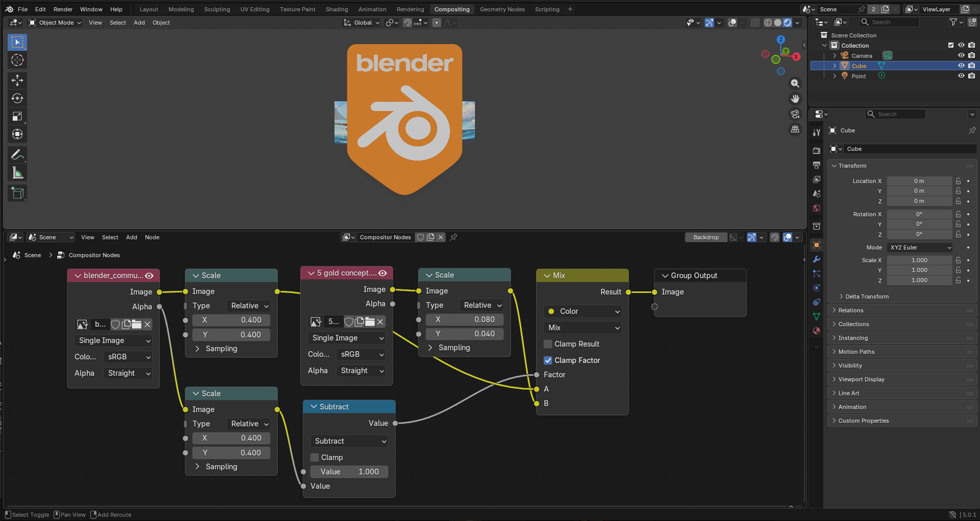
Task: Activate the Move tool
Action: pos(17,80)
